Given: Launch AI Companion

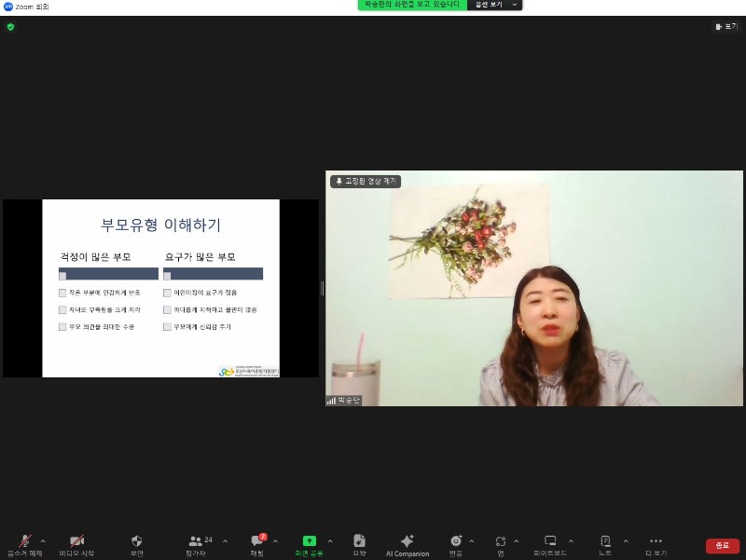Looking at the screenshot, I should [x=408, y=543].
